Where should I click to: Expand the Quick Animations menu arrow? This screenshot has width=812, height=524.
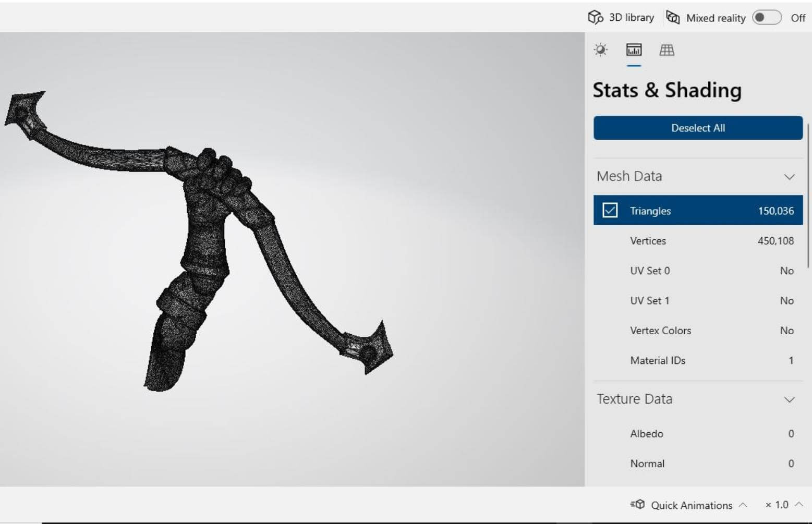(x=743, y=505)
